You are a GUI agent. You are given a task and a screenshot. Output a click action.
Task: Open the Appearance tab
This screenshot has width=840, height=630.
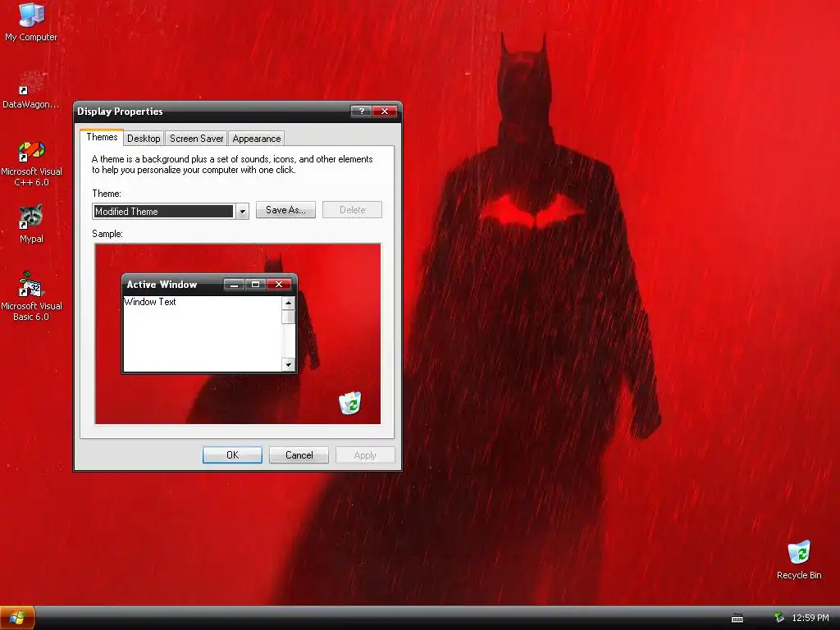click(x=257, y=138)
